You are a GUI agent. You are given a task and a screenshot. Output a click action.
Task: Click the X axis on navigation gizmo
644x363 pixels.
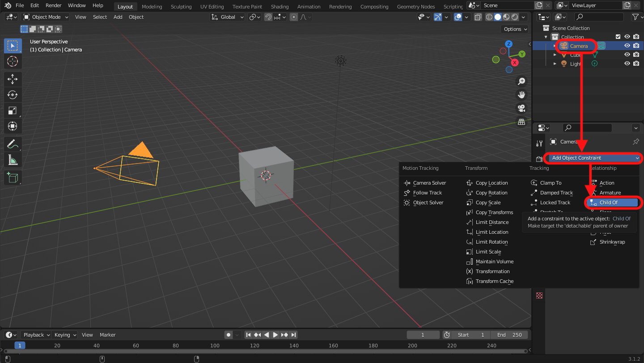point(515,63)
